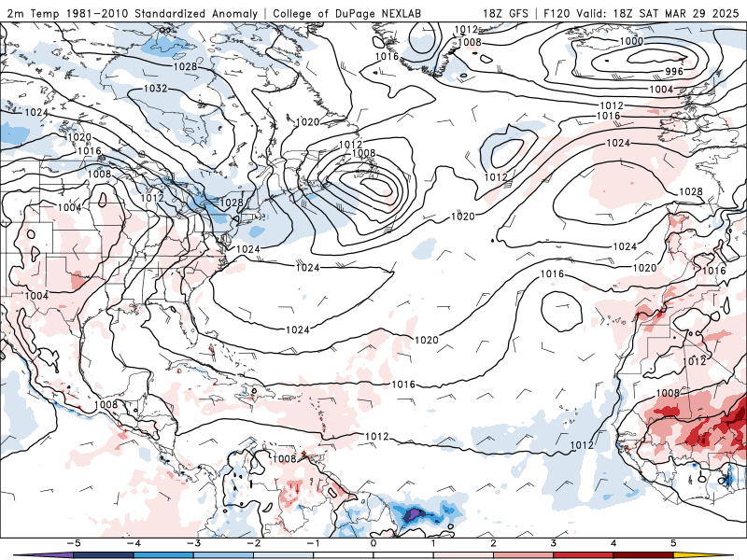Click the '1008' contour label over West Africa

pyautogui.click(x=668, y=393)
